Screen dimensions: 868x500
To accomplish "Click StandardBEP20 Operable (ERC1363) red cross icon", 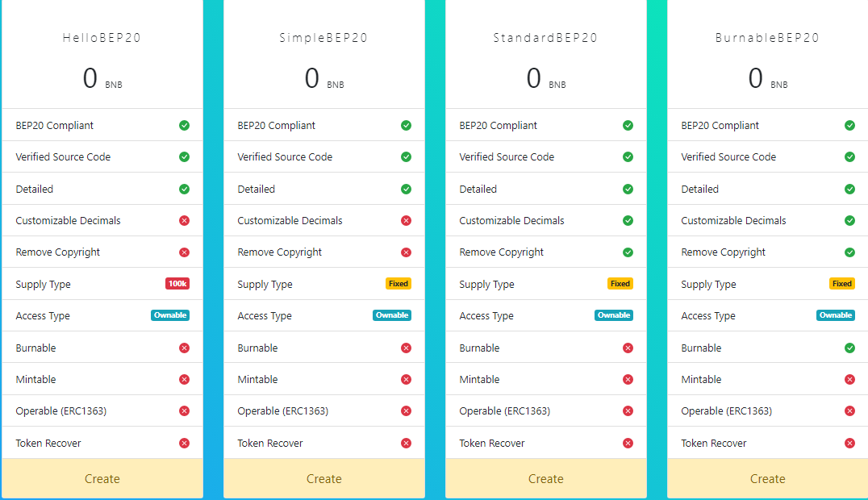I will coord(628,410).
